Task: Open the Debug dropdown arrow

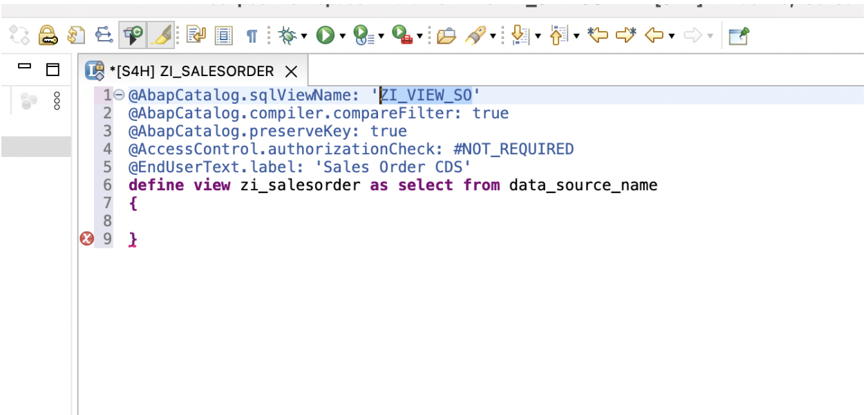Action: 303,36
